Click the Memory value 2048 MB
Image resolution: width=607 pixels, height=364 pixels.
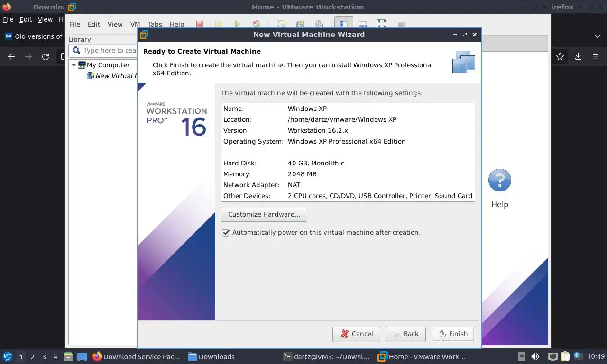[302, 174]
